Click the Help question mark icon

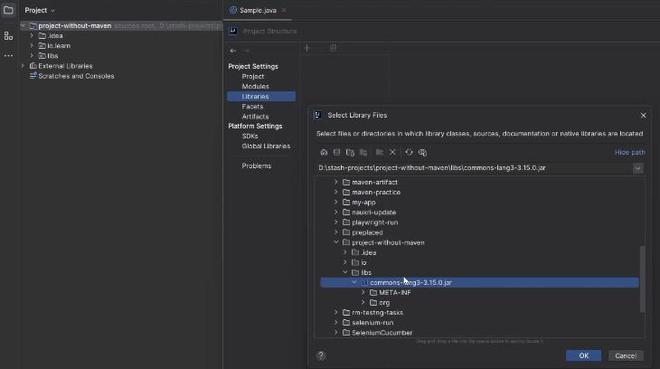[321, 356]
